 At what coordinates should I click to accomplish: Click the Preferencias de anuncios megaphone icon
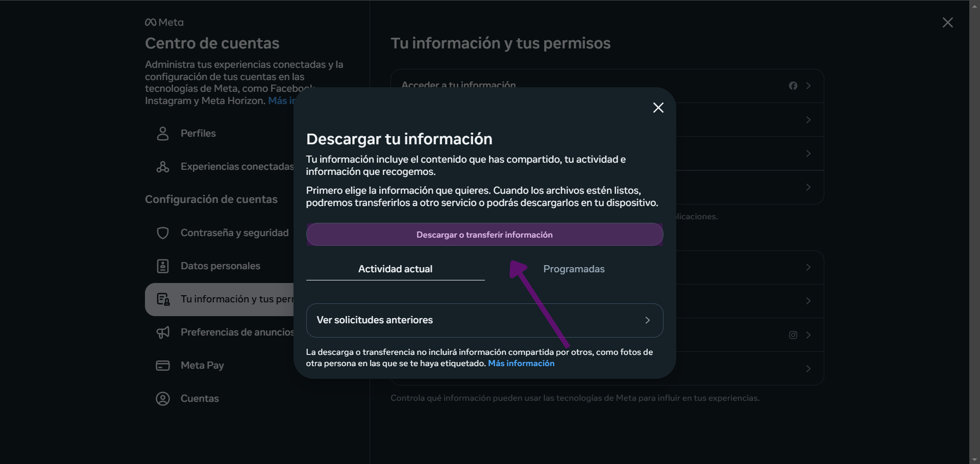163,332
